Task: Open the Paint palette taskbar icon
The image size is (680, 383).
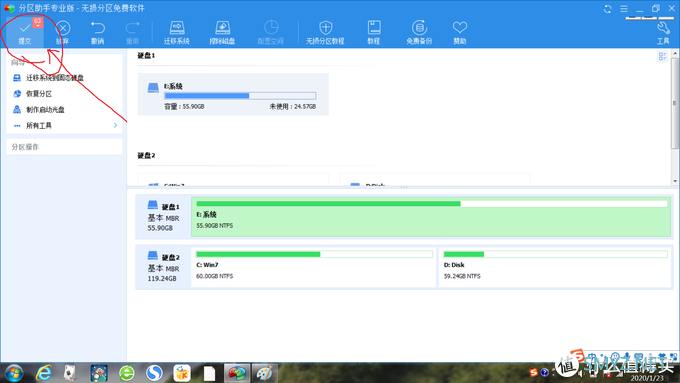Action: (264, 373)
